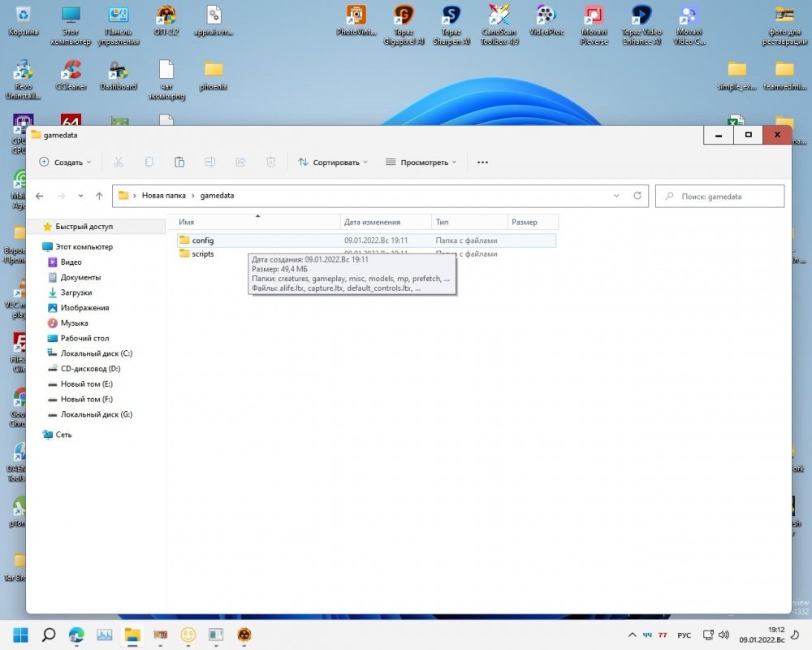
Task: Click the Delete trash icon in toolbar
Action: pos(271,162)
